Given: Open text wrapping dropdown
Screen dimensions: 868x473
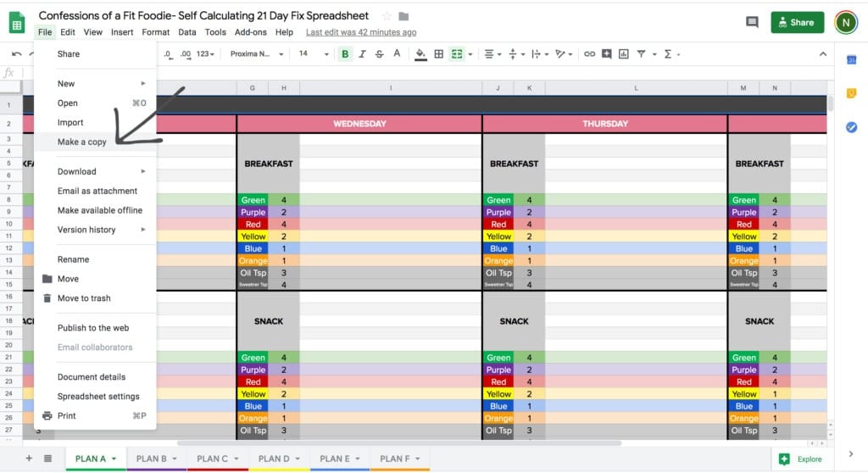Looking at the screenshot, I should (x=539, y=53).
